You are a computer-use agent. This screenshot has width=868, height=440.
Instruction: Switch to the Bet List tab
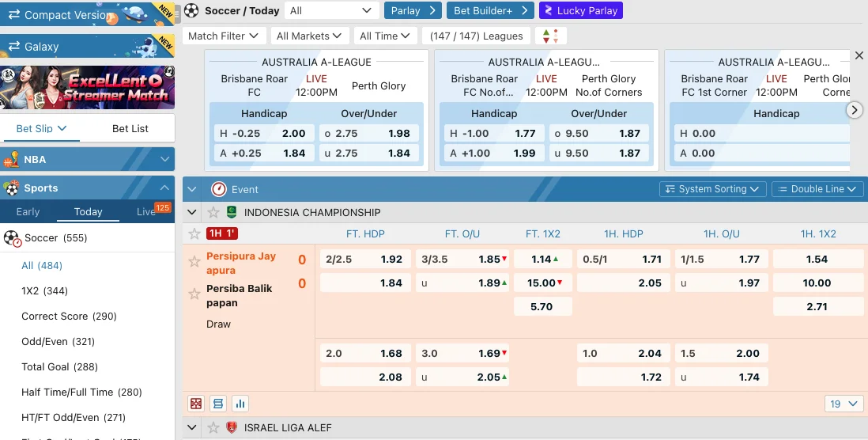click(130, 128)
